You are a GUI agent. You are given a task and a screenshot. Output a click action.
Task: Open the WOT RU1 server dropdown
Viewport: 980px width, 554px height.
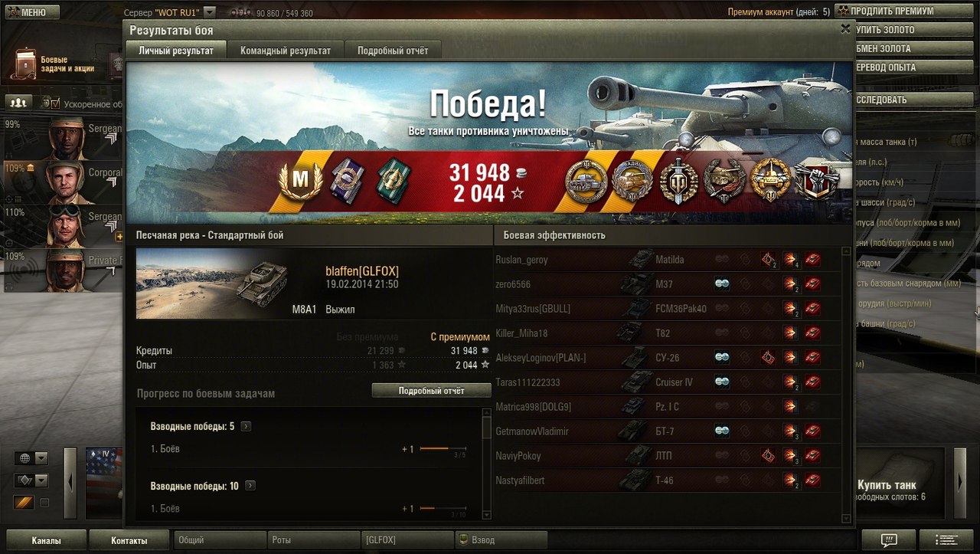pyautogui.click(x=210, y=12)
